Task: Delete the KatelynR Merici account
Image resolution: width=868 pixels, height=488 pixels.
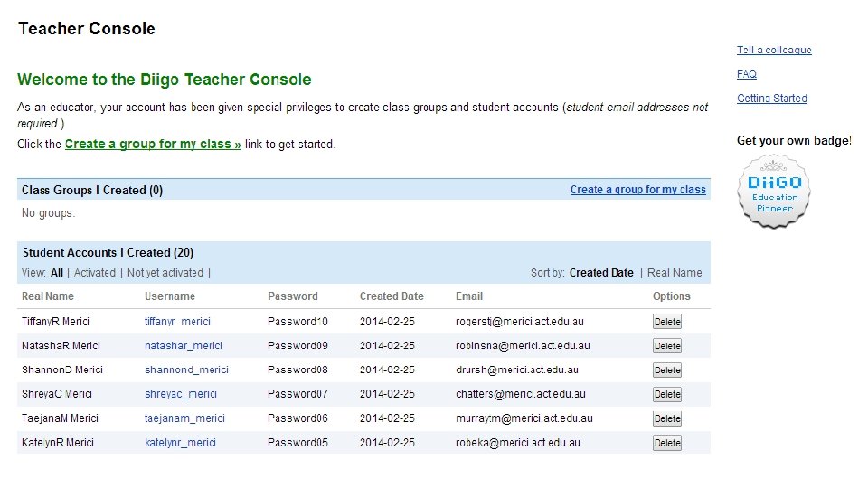Action: pyautogui.click(x=667, y=443)
